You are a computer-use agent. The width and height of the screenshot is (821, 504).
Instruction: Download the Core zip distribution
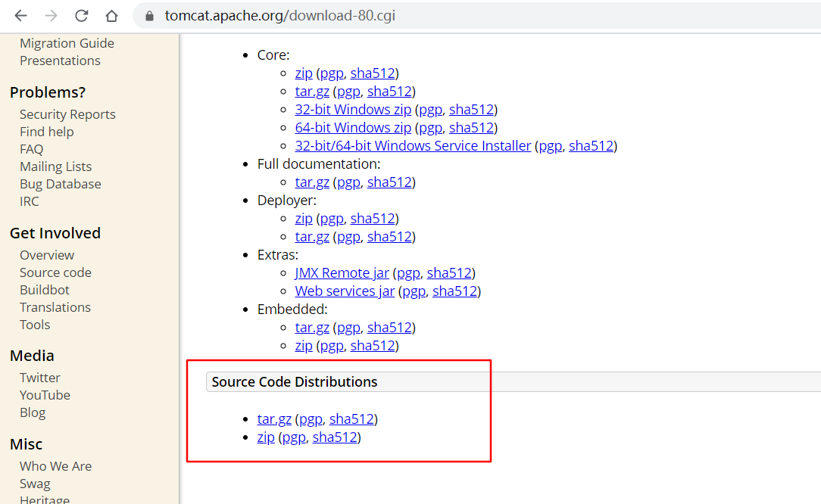304,73
